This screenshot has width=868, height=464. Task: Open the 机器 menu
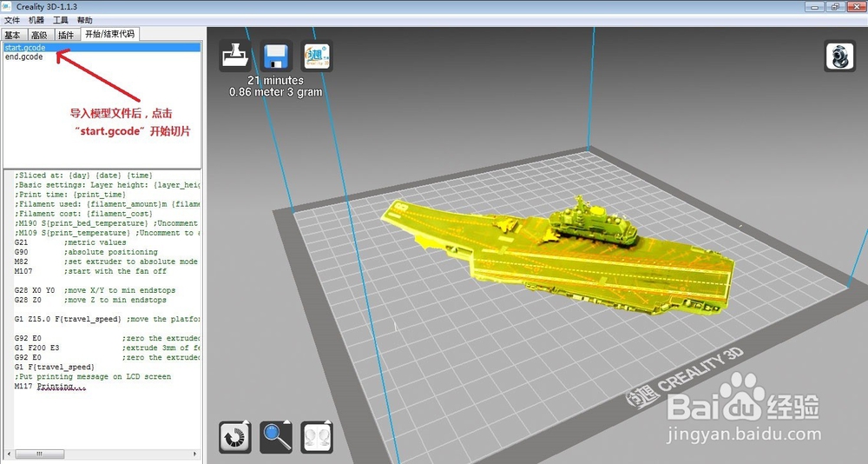(x=36, y=21)
